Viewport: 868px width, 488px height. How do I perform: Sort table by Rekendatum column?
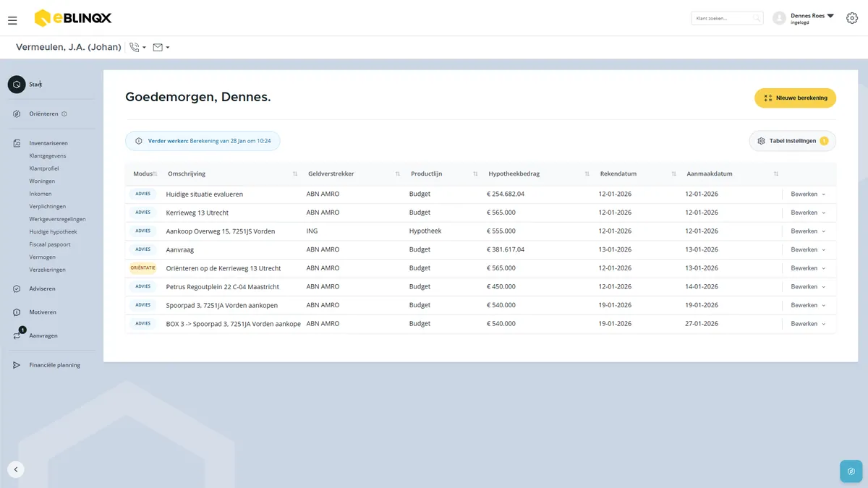pyautogui.click(x=673, y=174)
